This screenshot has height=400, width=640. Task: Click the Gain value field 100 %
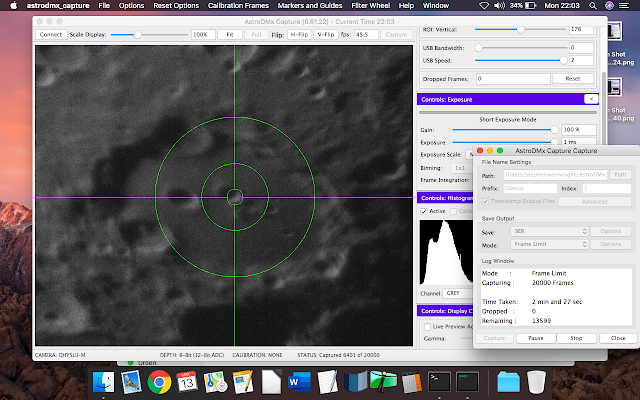pyautogui.click(x=578, y=130)
